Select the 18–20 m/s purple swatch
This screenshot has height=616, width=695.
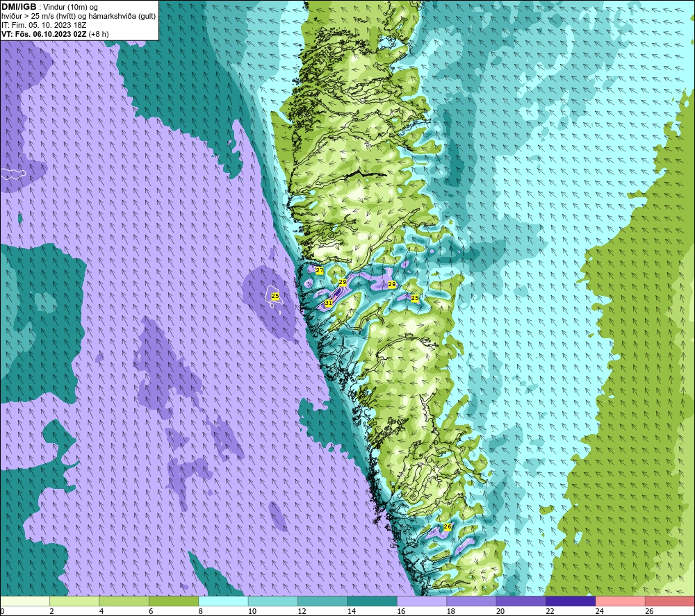point(472,601)
